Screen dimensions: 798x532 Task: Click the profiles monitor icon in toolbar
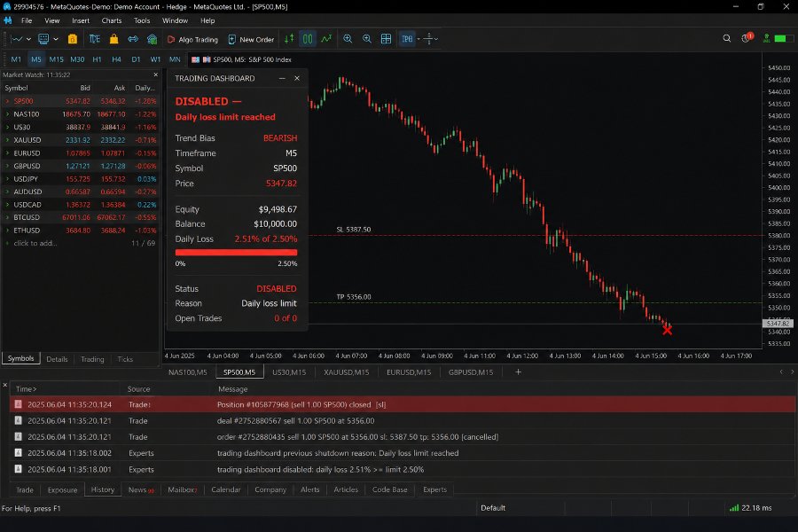(43, 39)
